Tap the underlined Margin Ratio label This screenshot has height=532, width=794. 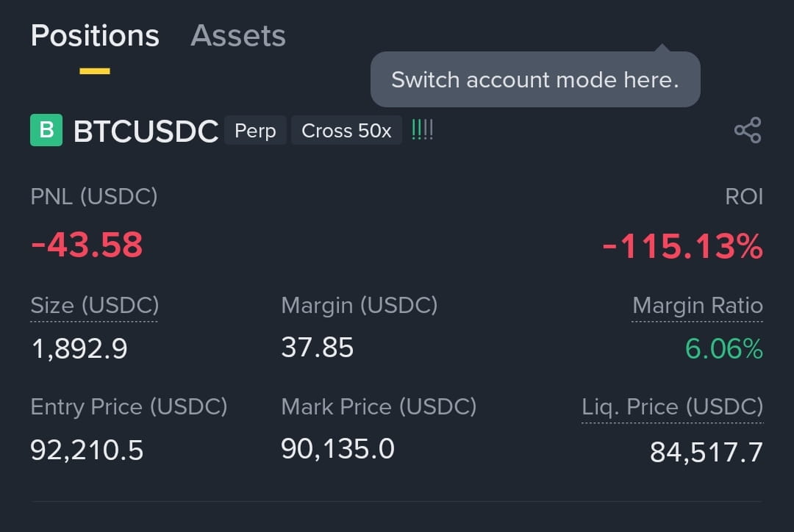point(698,305)
